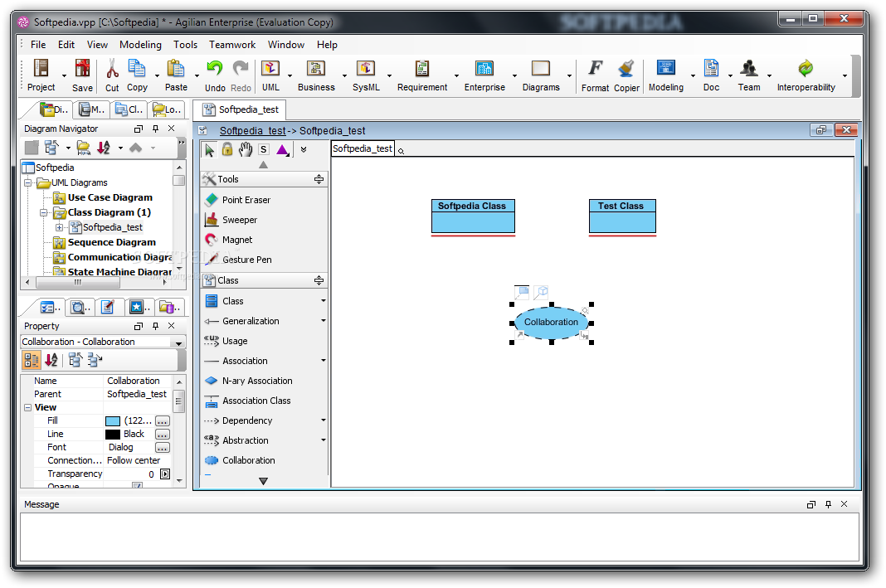886x588 pixels.
Task: Cut selection using the scissors icon
Action: [112, 75]
